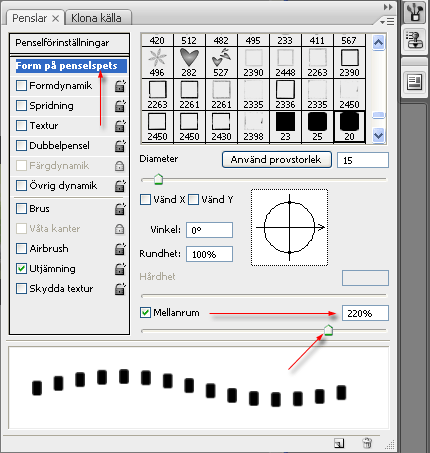Open the third dock panel icon
The height and width of the screenshot is (453, 430).
click(x=414, y=82)
